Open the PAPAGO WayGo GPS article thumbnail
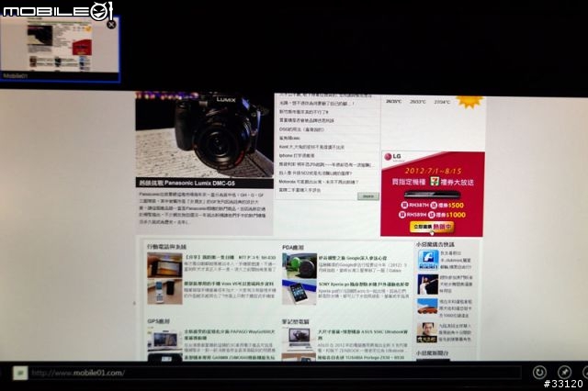The height and width of the screenshot is (391, 588). [x=164, y=341]
